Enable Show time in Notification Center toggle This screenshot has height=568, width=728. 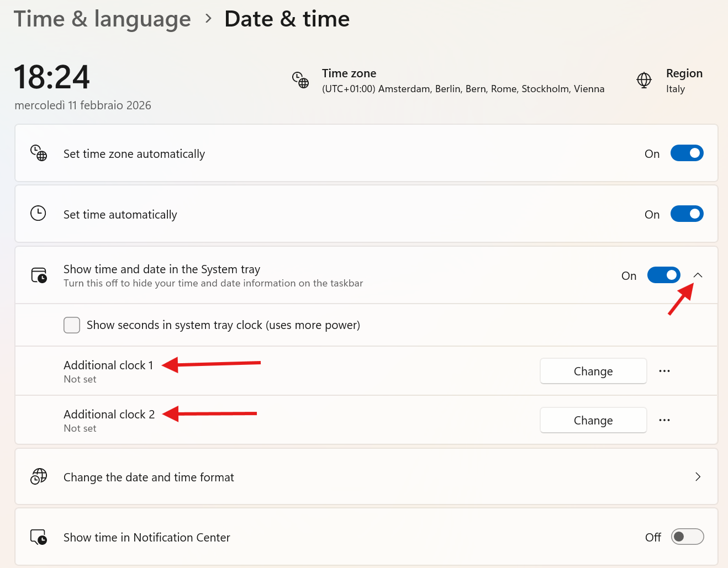(688, 537)
